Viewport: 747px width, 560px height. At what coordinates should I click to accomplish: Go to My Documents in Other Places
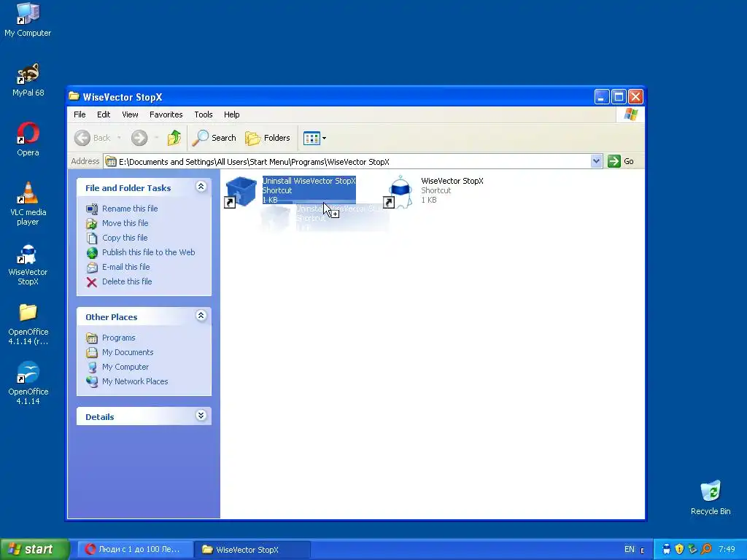tap(120, 352)
